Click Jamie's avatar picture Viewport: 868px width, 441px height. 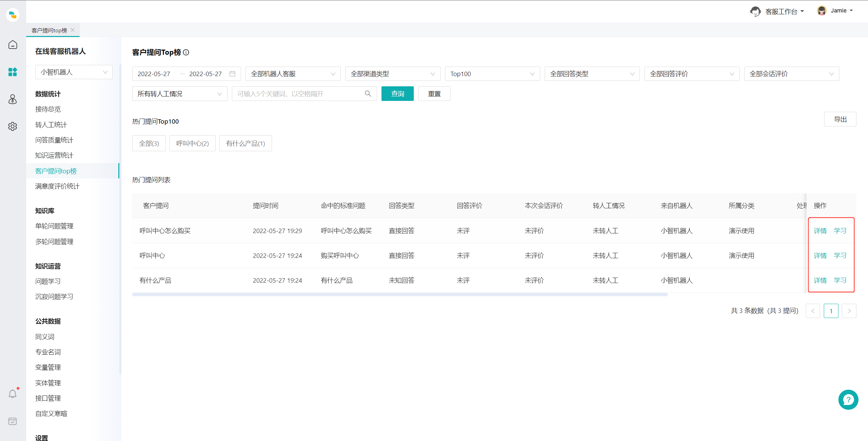pyautogui.click(x=821, y=11)
